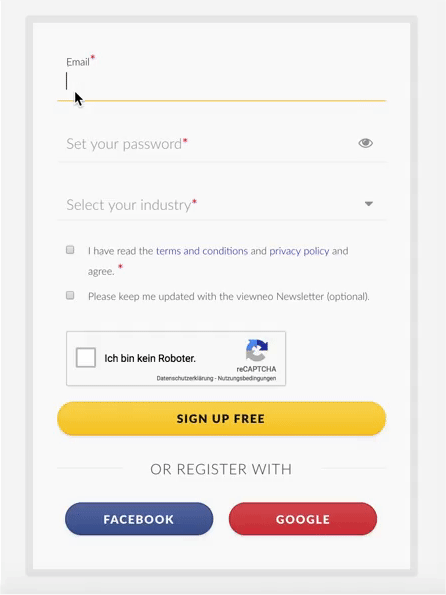Toggle password visibility eye icon
Screen dimensions: 446x595
pos(366,143)
